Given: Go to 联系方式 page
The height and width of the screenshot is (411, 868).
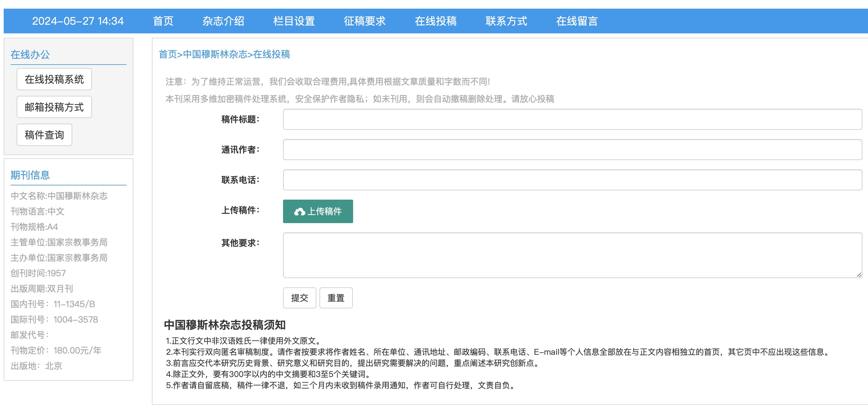Looking at the screenshot, I should tap(506, 21).
